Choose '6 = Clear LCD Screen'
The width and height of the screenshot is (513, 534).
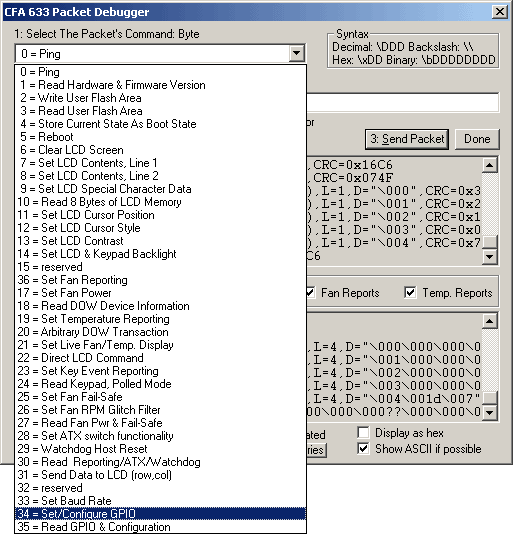point(160,150)
